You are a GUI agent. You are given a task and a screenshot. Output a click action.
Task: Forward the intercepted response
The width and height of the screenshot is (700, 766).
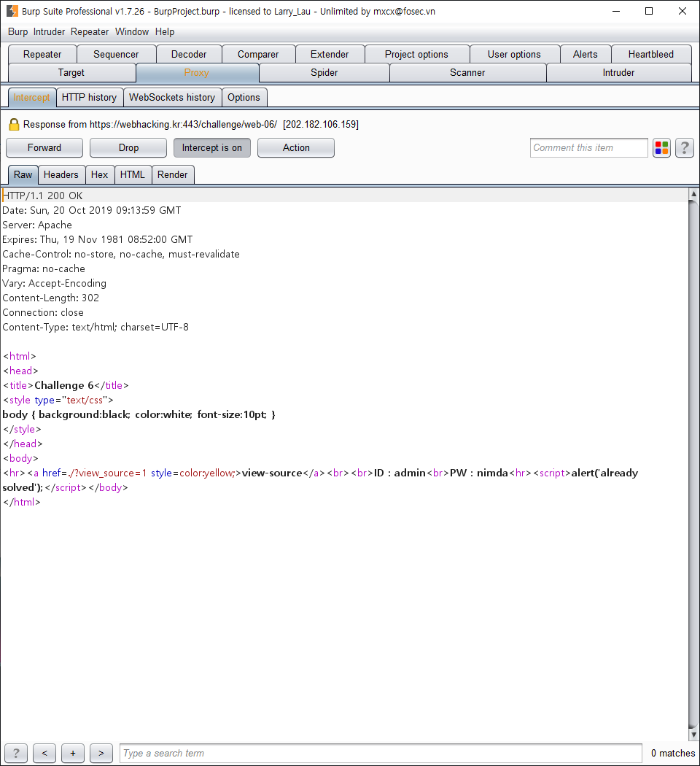pos(44,148)
